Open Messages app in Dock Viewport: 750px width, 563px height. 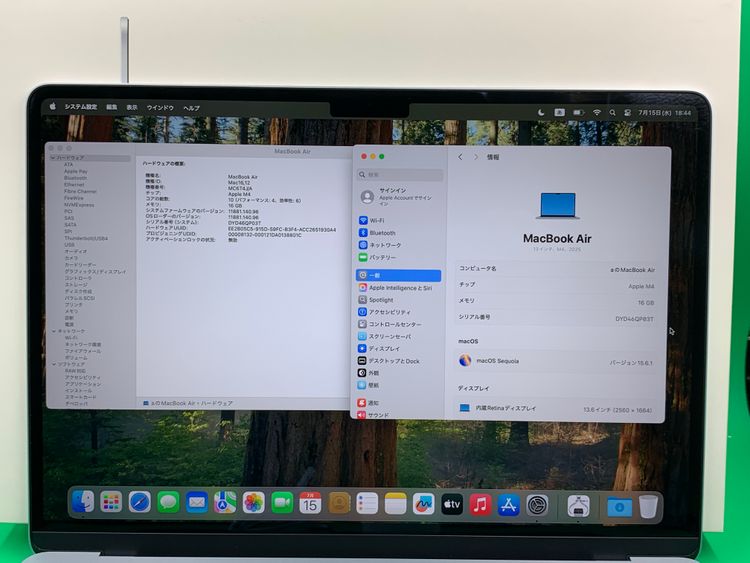(168, 502)
